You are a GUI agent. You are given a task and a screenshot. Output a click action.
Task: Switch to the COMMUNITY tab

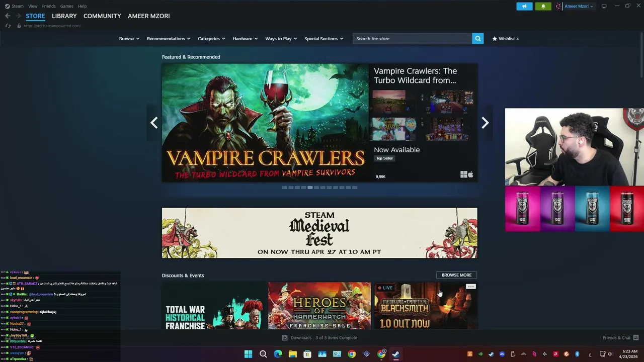pos(102,16)
